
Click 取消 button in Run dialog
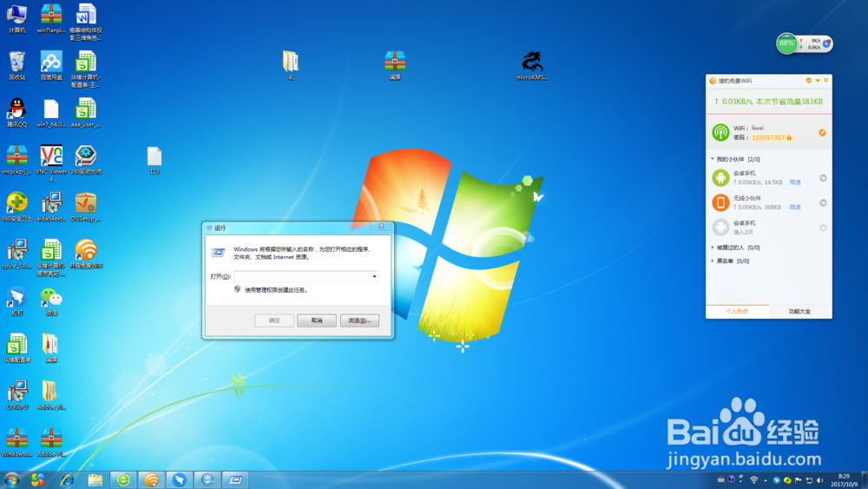pos(317,320)
